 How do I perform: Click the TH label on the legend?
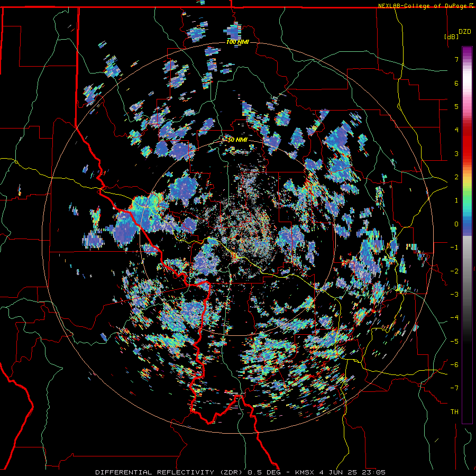[454, 411]
